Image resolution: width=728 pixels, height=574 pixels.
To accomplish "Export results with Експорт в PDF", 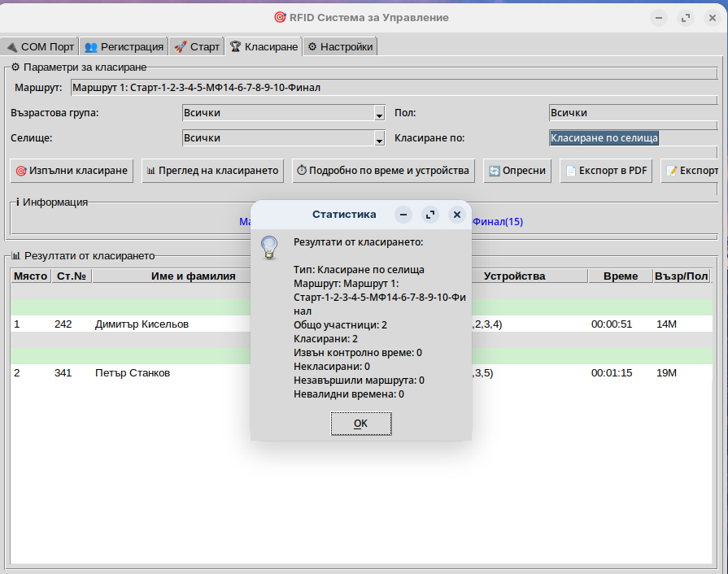I will (606, 171).
